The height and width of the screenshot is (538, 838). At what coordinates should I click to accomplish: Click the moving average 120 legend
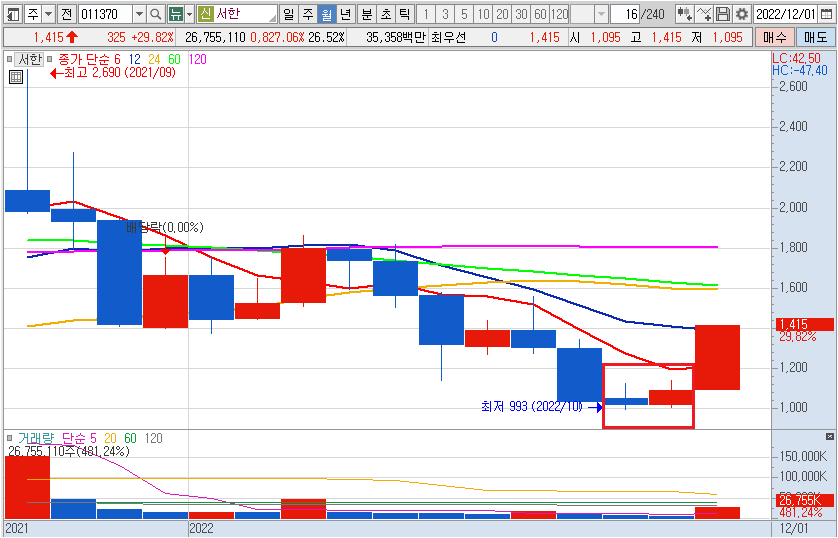(x=197, y=59)
